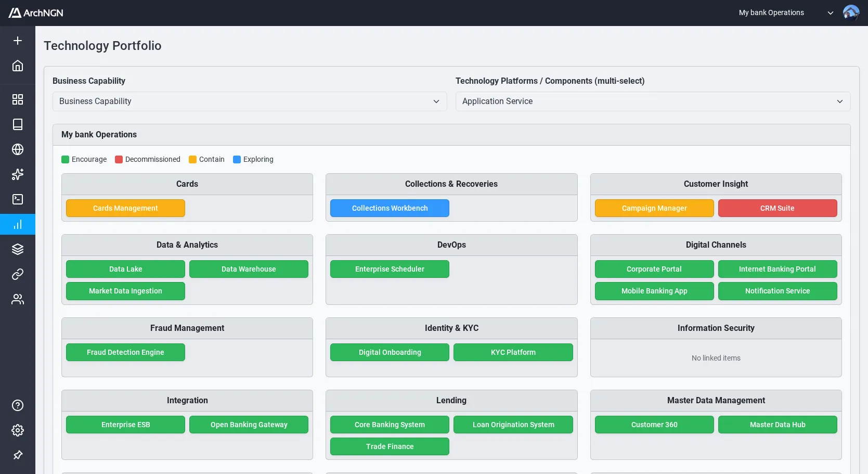This screenshot has width=868, height=474.
Task: Open the dashboard grid icon
Action: coord(18,99)
